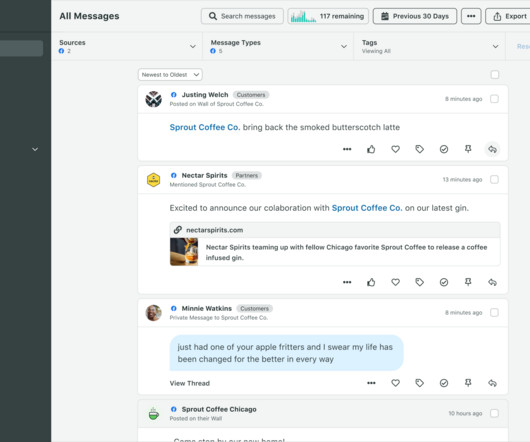
Task: Open Sprout Coffee Co. mention in Nectar post
Action: [x=367, y=208]
